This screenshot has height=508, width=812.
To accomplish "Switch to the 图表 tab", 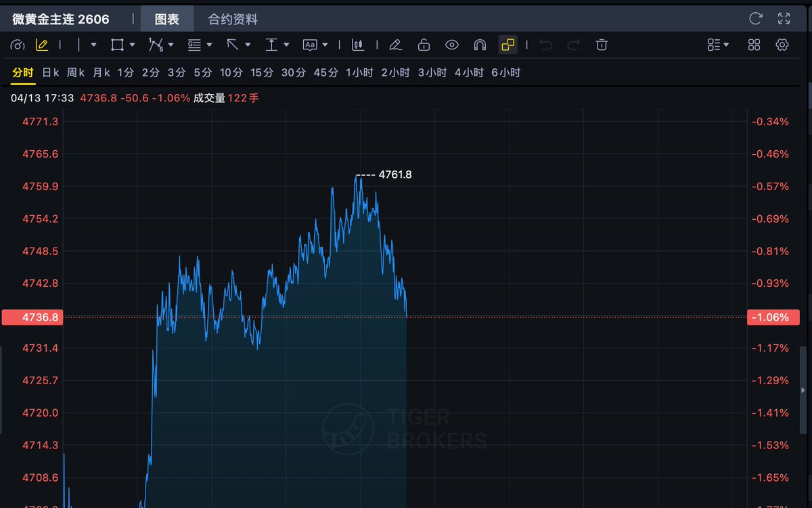I will pos(167,19).
